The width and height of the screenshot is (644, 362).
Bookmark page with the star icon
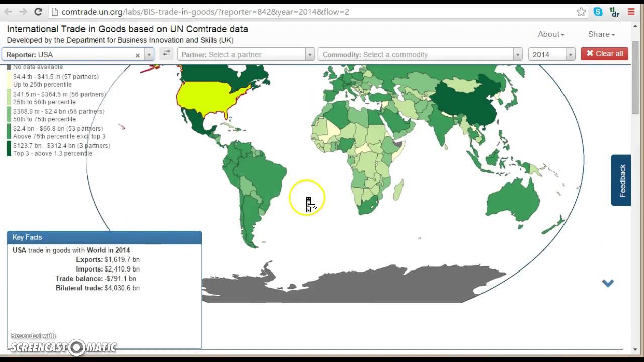[581, 12]
